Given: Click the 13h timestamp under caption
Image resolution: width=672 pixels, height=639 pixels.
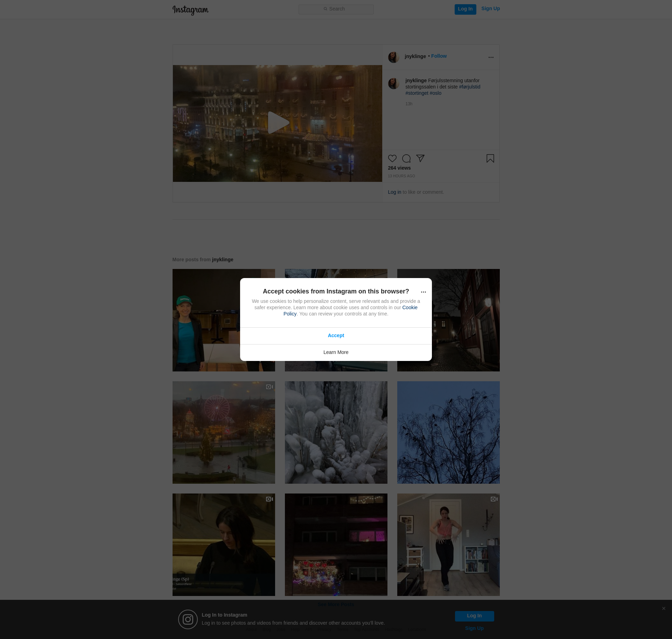Looking at the screenshot, I should [x=409, y=104].
